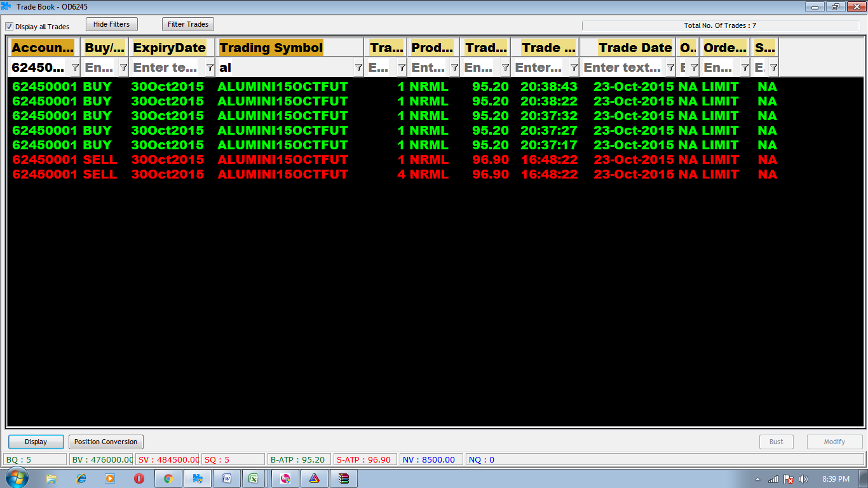The height and width of the screenshot is (488, 868).
Task: Select the BUY trade at 20:37:27
Action: coord(394,130)
